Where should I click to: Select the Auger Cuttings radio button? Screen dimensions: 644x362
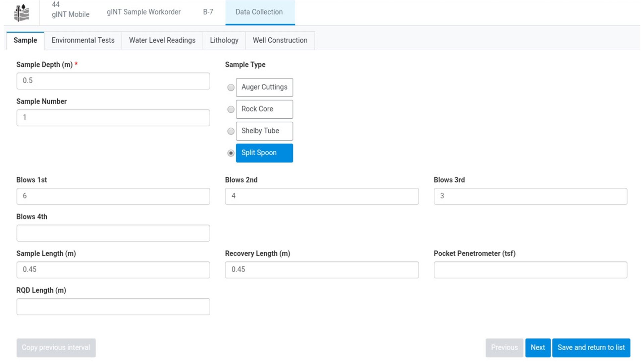click(x=231, y=87)
